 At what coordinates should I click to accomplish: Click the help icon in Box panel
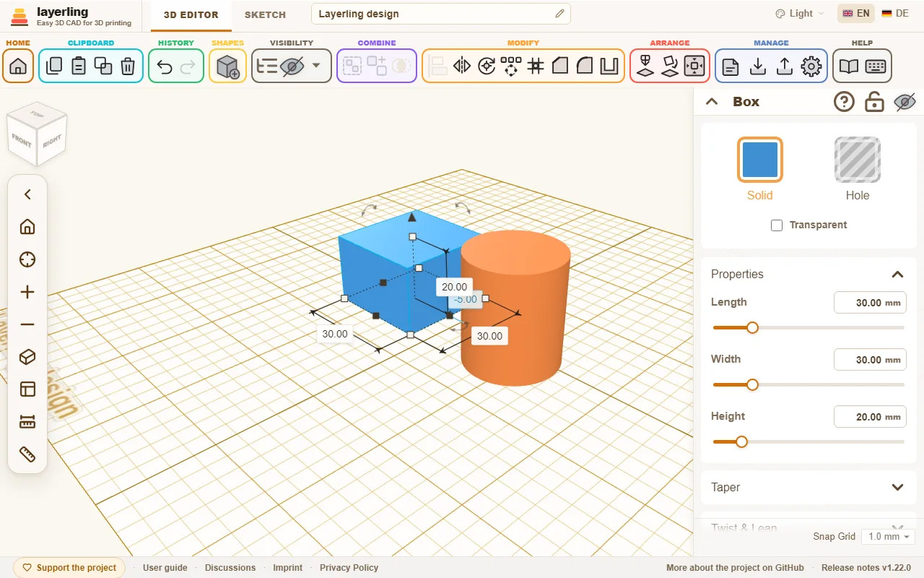[x=844, y=102]
